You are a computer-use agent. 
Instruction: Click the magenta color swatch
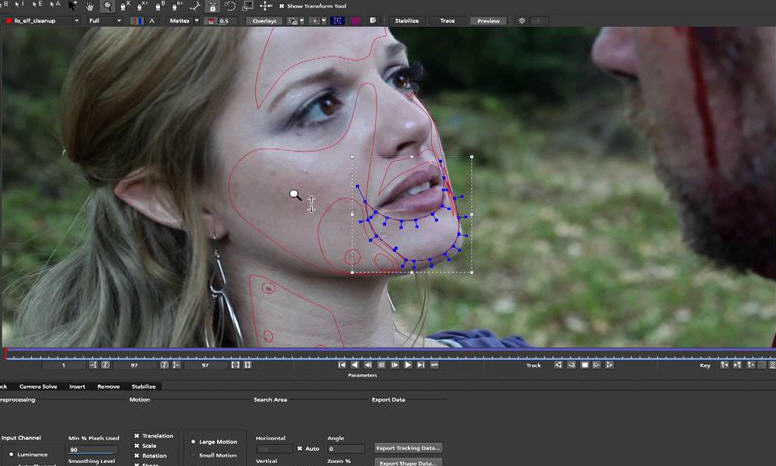click(355, 21)
